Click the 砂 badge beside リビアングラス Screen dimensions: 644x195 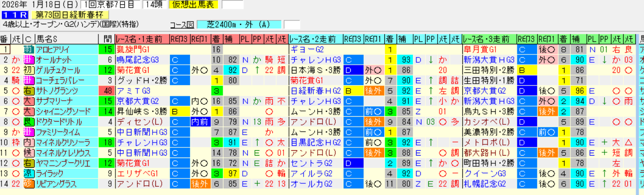(29, 183)
